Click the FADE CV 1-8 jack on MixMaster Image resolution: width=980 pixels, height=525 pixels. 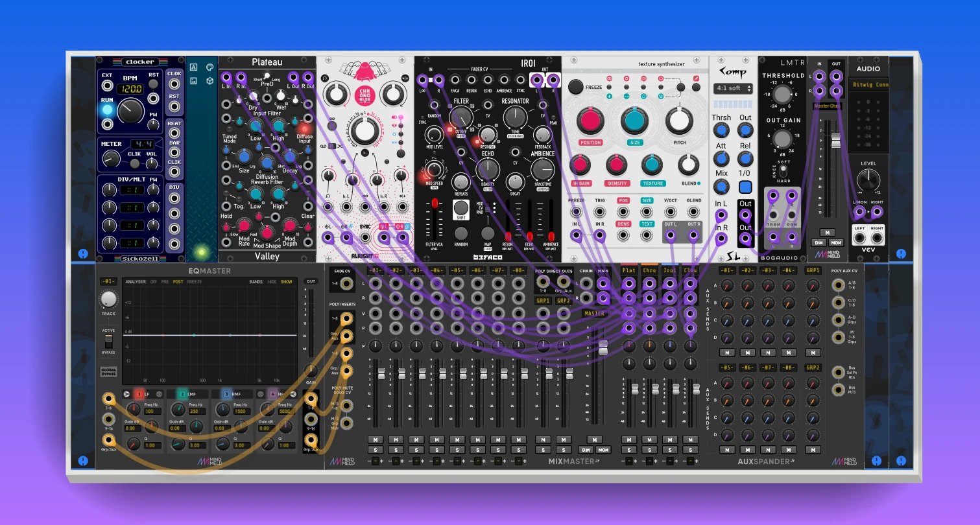(346, 283)
